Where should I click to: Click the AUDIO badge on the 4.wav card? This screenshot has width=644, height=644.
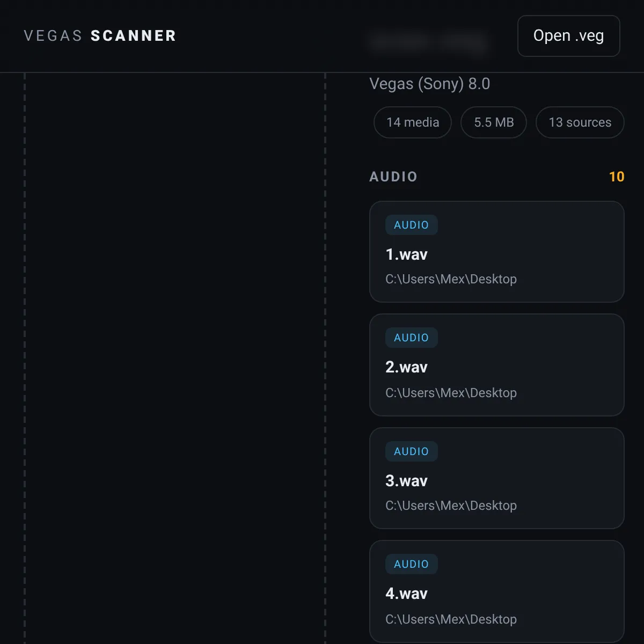point(412,564)
